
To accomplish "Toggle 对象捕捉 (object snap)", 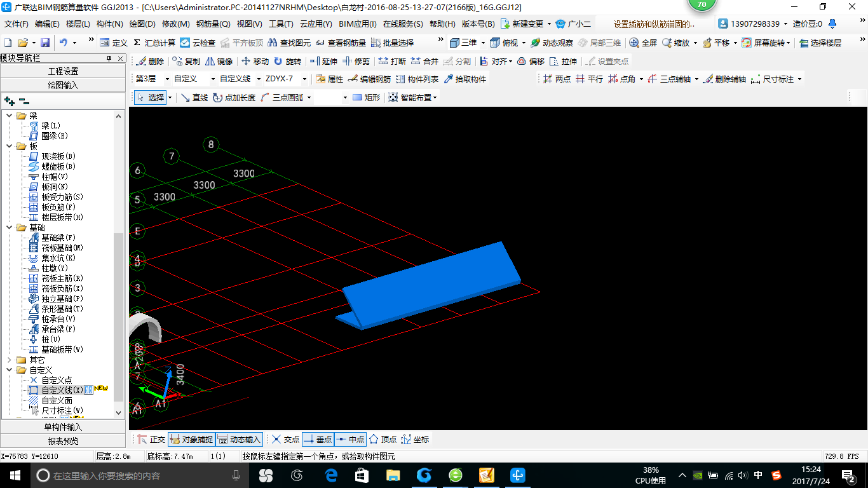I will click(191, 439).
